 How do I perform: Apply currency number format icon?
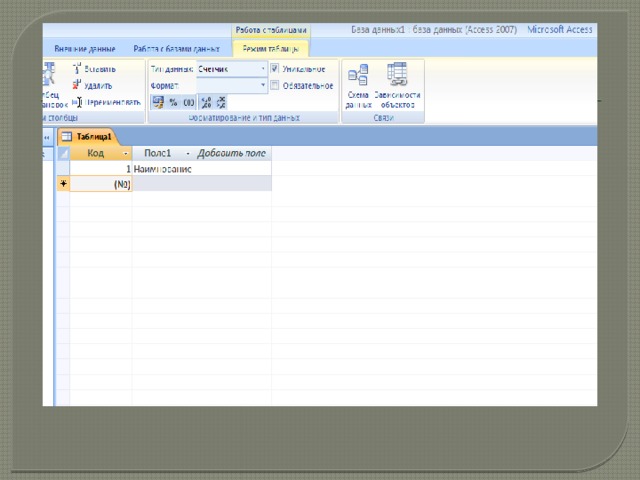(158, 102)
